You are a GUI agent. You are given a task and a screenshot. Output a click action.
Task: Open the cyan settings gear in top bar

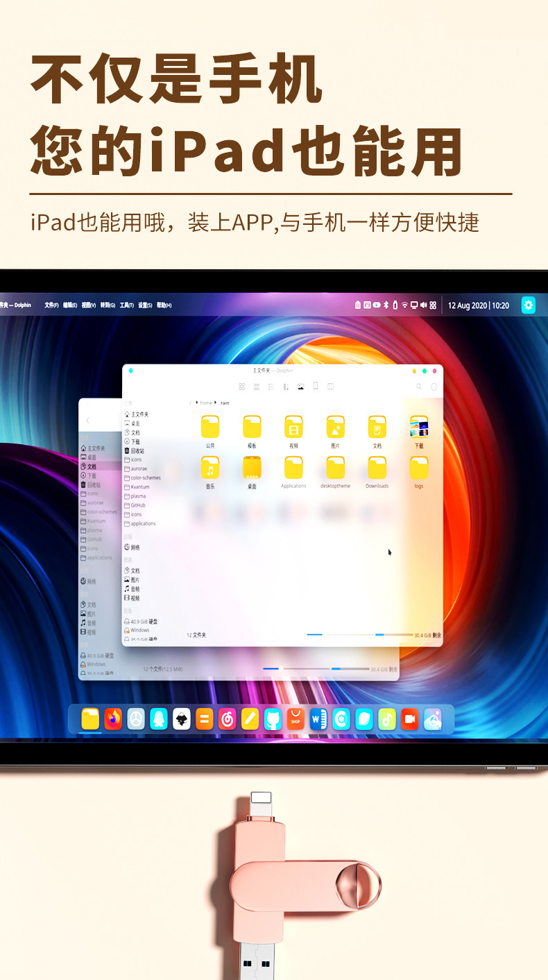tap(529, 305)
